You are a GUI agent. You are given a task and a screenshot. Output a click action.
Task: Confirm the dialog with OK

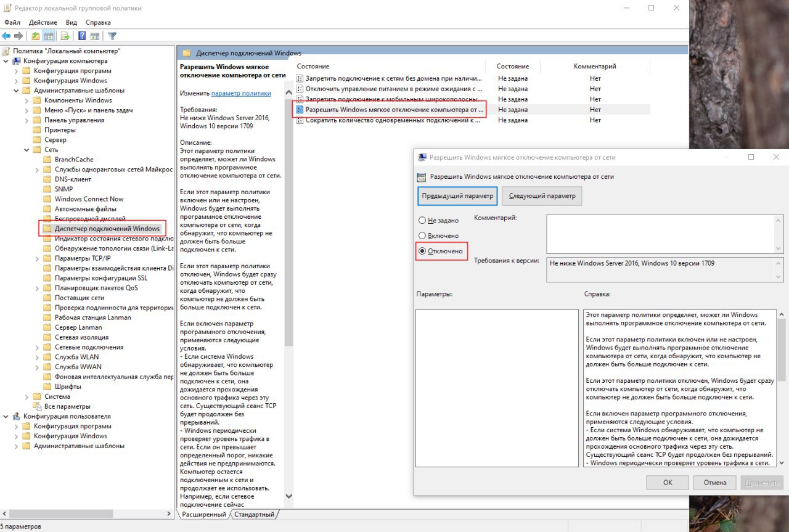[x=668, y=483]
